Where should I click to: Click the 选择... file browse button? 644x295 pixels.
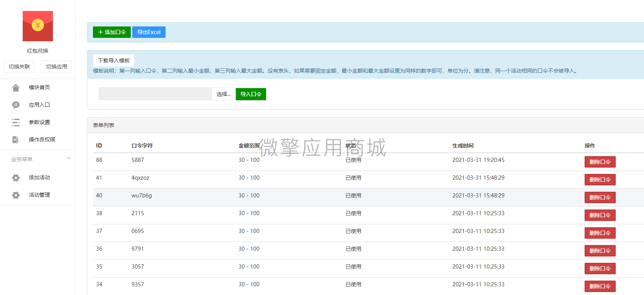224,94
